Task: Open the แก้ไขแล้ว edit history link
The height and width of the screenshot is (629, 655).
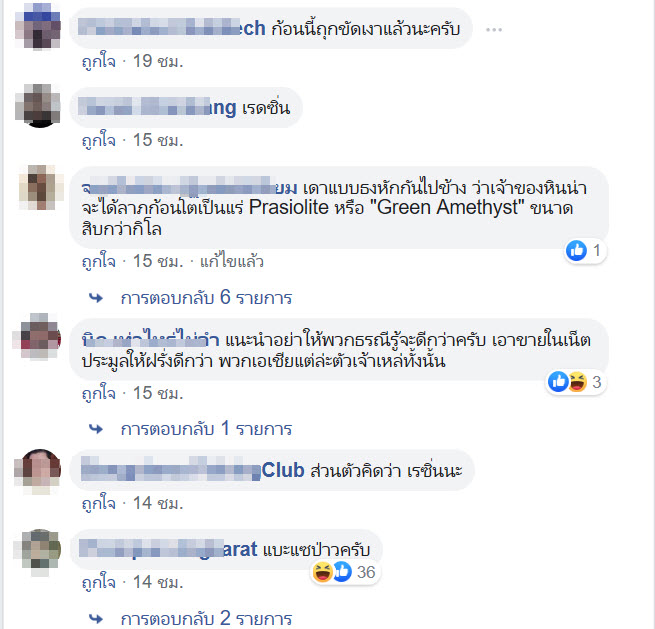Action: click(x=231, y=262)
